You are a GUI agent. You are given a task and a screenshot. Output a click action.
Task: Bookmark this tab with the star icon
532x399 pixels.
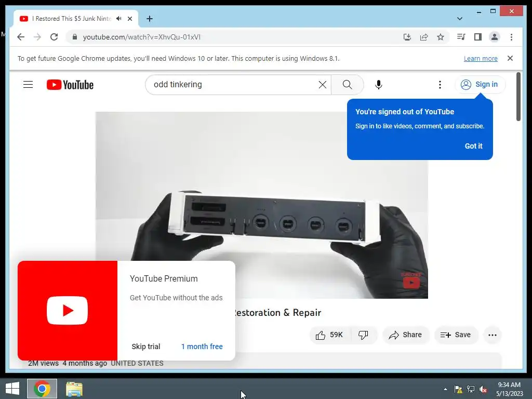pyautogui.click(x=441, y=37)
